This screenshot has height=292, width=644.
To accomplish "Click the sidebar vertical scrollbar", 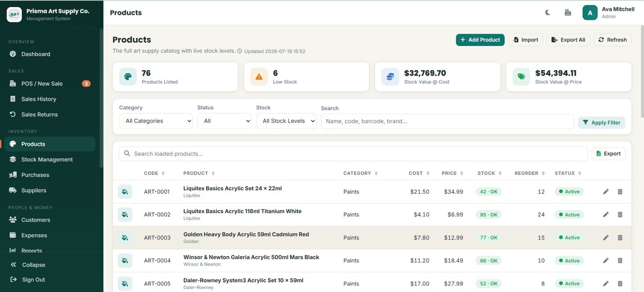I will coord(101,98).
